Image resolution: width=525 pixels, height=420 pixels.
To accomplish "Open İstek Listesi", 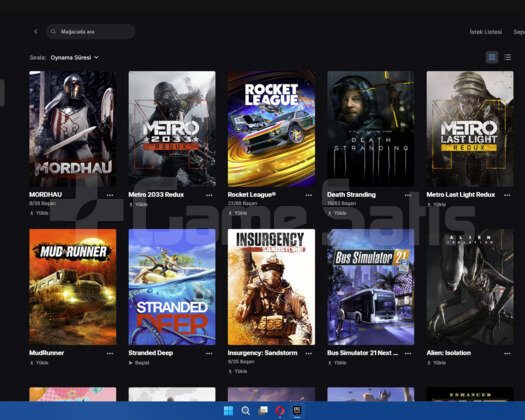I will (x=485, y=32).
